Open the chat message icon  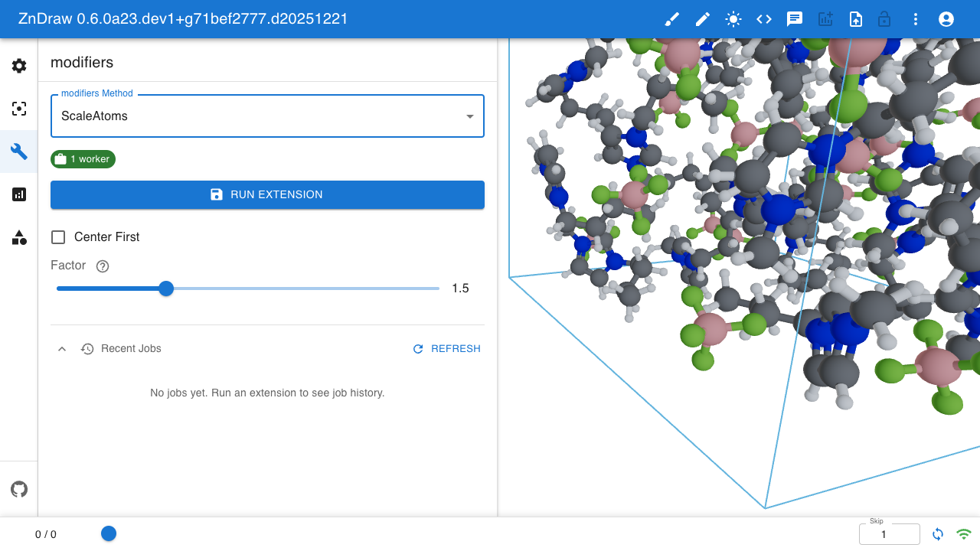tap(795, 19)
